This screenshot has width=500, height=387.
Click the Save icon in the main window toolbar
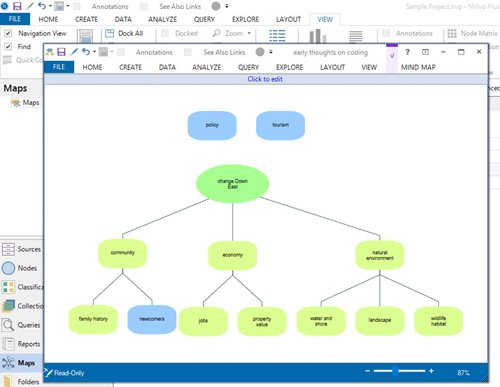point(17,6)
